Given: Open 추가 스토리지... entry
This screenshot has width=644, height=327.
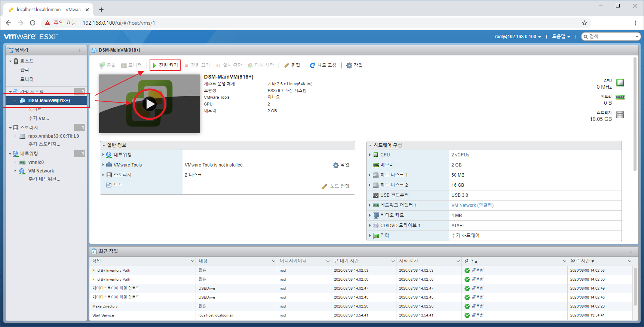Looking at the screenshot, I should tap(44, 144).
